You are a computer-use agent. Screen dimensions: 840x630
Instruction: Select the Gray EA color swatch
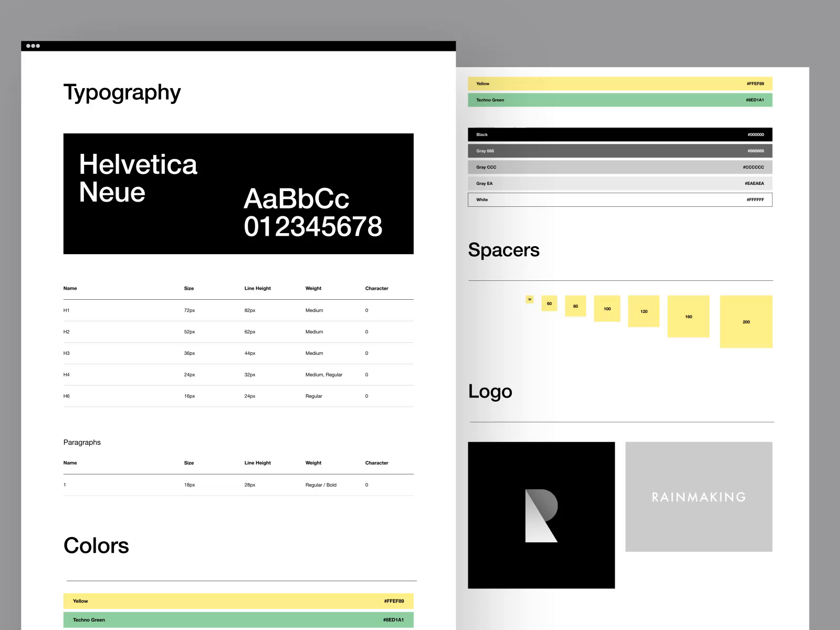coord(619,183)
